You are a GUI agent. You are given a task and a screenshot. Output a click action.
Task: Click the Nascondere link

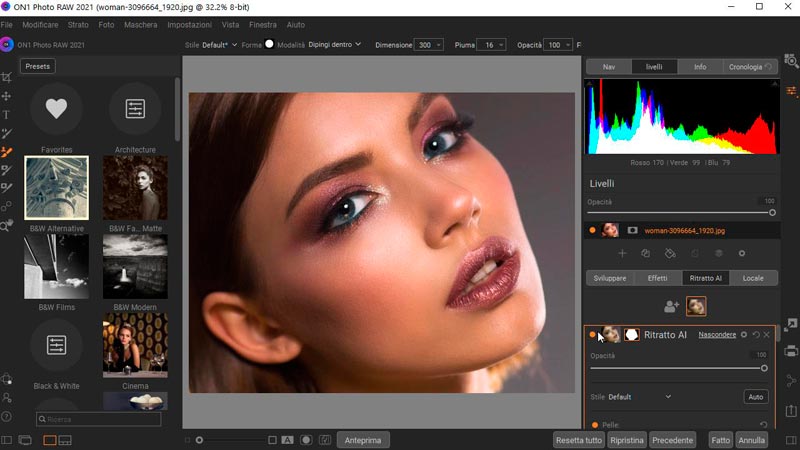(x=716, y=335)
